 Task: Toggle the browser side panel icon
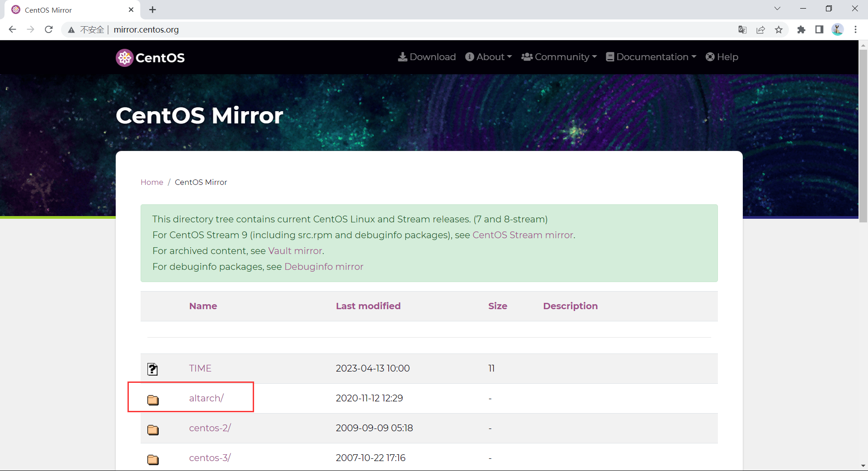click(819, 30)
